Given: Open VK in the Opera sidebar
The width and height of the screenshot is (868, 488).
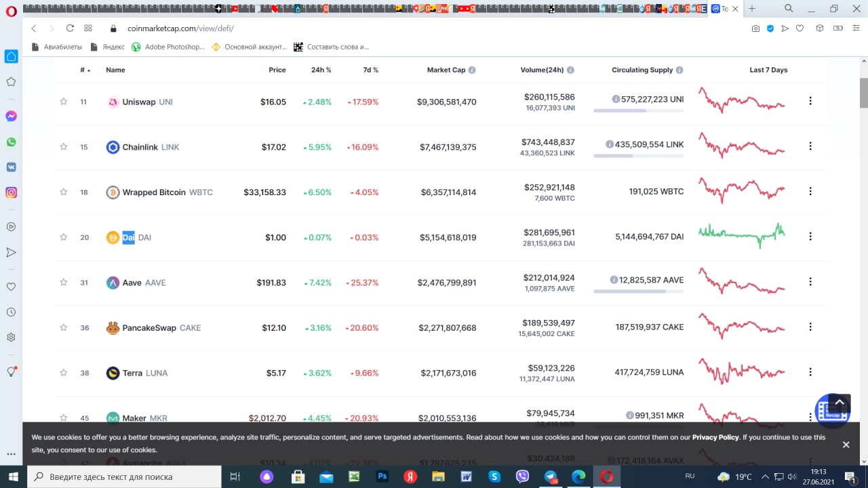Looking at the screenshot, I should pos(11,167).
